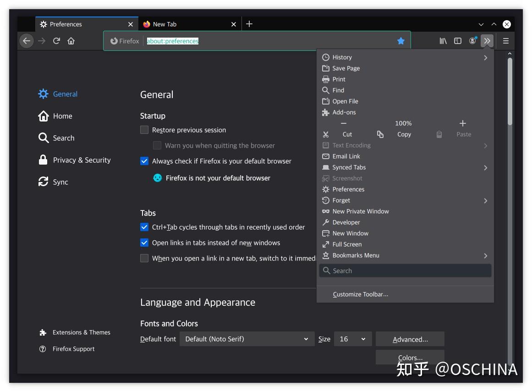Open the Library toolbar icon
532x392 pixels.
(443, 41)
